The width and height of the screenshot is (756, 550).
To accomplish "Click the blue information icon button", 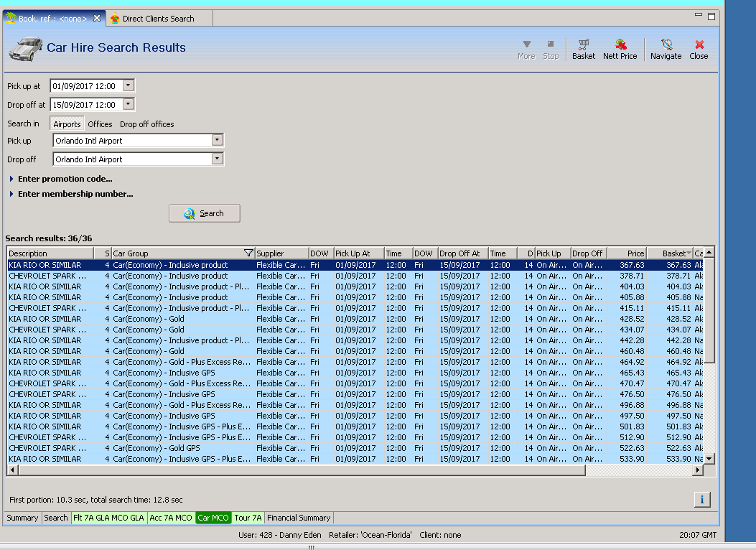I will [701, 500].
